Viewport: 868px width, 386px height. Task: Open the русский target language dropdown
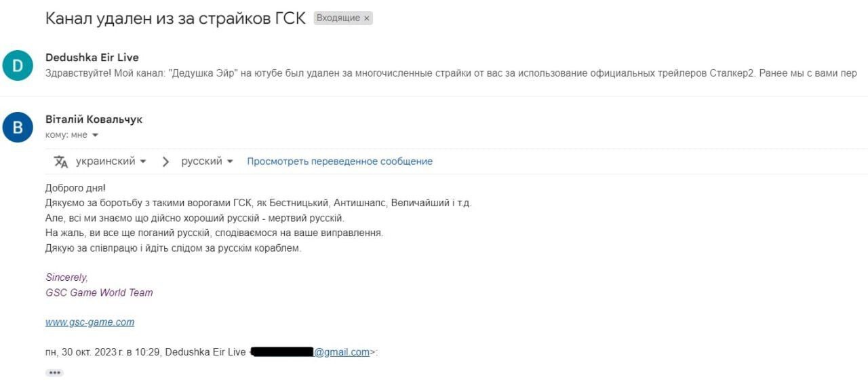tap(207, 161)
